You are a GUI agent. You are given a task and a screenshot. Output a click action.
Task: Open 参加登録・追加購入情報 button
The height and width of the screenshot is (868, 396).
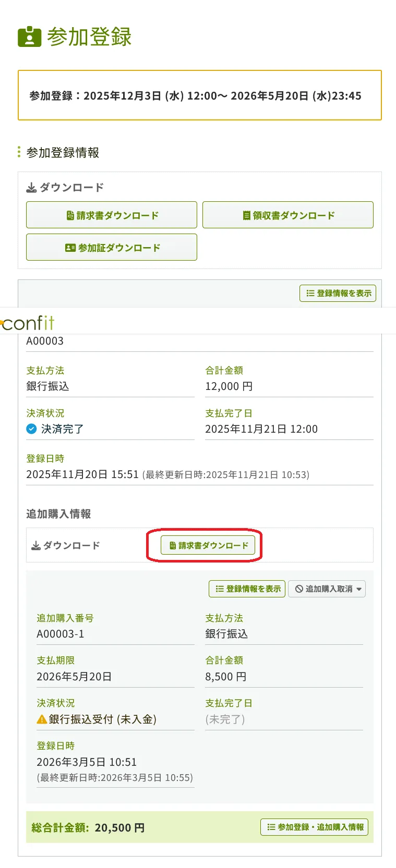click(x=315, y=827)
